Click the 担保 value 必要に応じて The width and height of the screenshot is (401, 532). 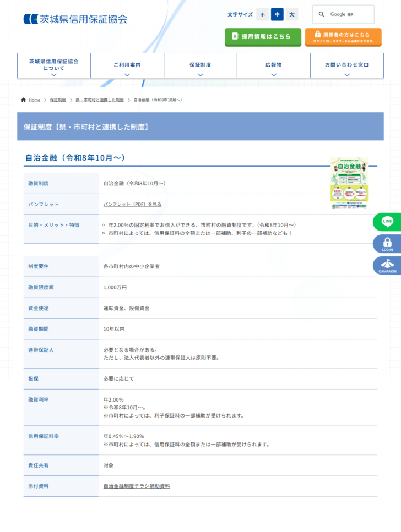(x=118, y=379)
